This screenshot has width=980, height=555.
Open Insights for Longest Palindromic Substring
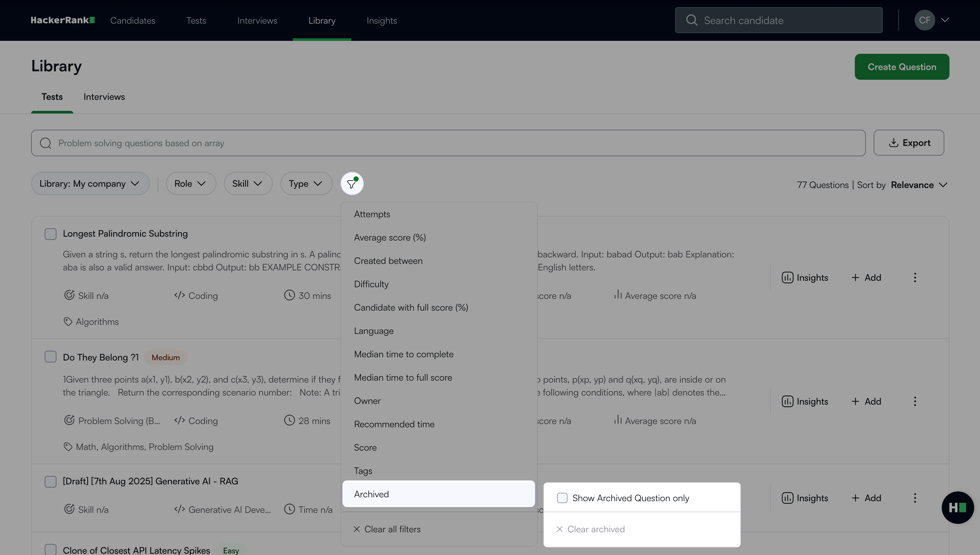(x=805, y=277)
